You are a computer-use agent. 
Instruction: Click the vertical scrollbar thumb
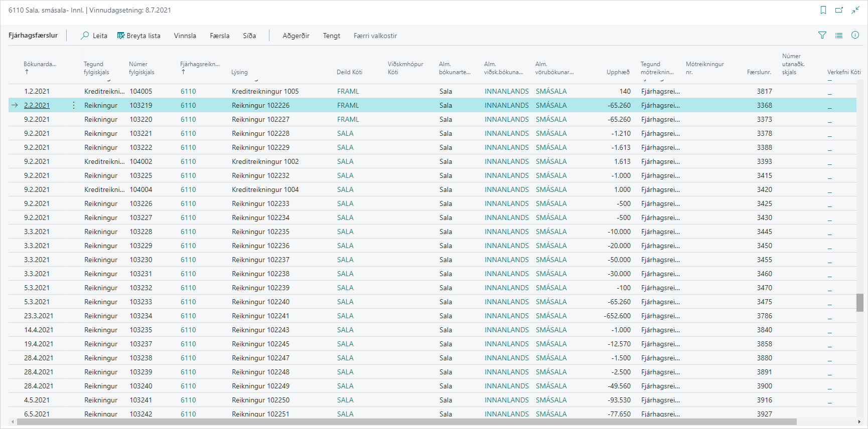(860, 303)
